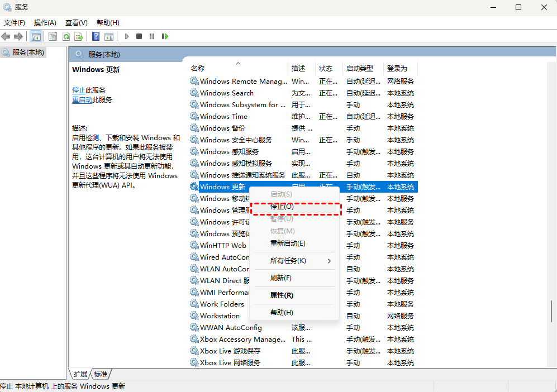
Task: Click the Back arrow in toolbar
Action: (x=6, y=36)
